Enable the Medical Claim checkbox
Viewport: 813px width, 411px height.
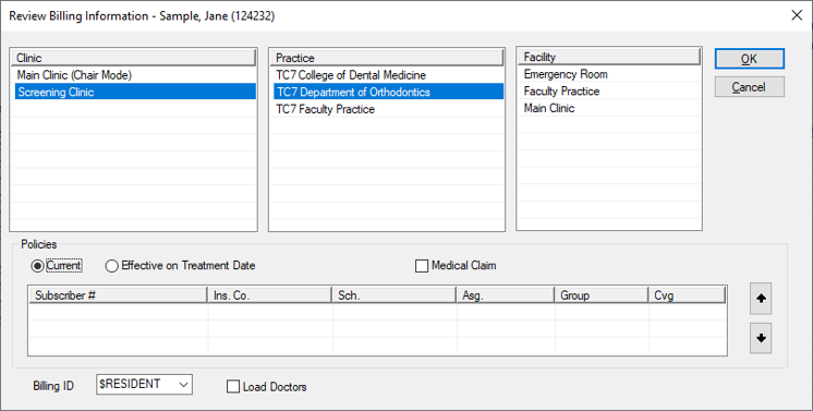pyautogui.click(x=422, y=266)
